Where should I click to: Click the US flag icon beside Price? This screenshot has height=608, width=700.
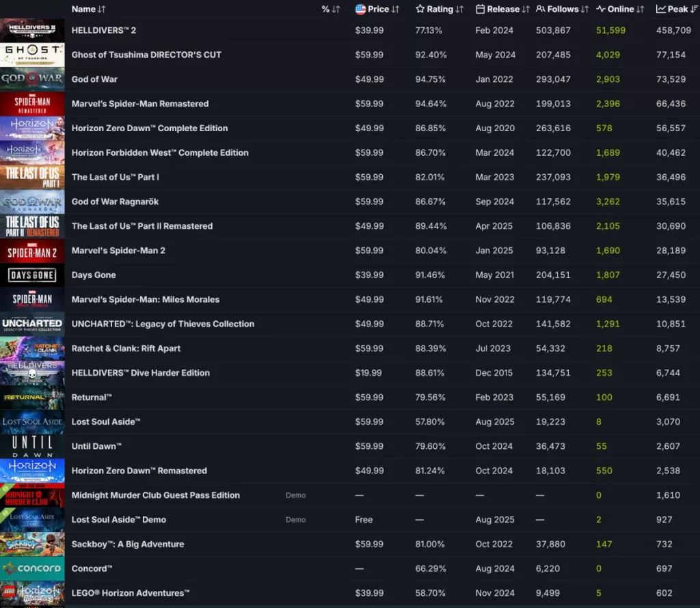pos(360,10)
